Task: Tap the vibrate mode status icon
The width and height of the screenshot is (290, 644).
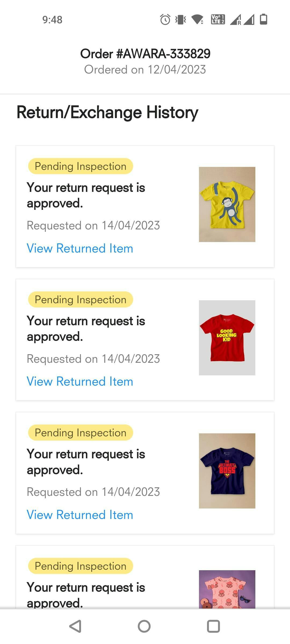Action: coord(181,20)
